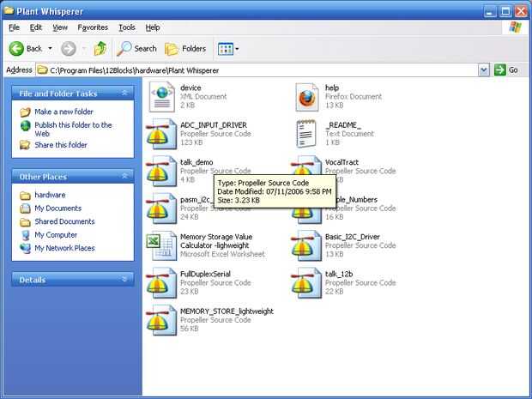This screenshot has width=532, height=399.
Task: Click Publish this folder to the Web
Action: [73, 130]
